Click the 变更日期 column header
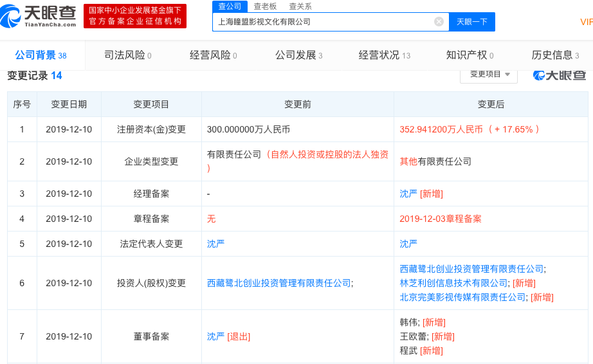This screenshot has height=364, width=593. coord(69,104)
